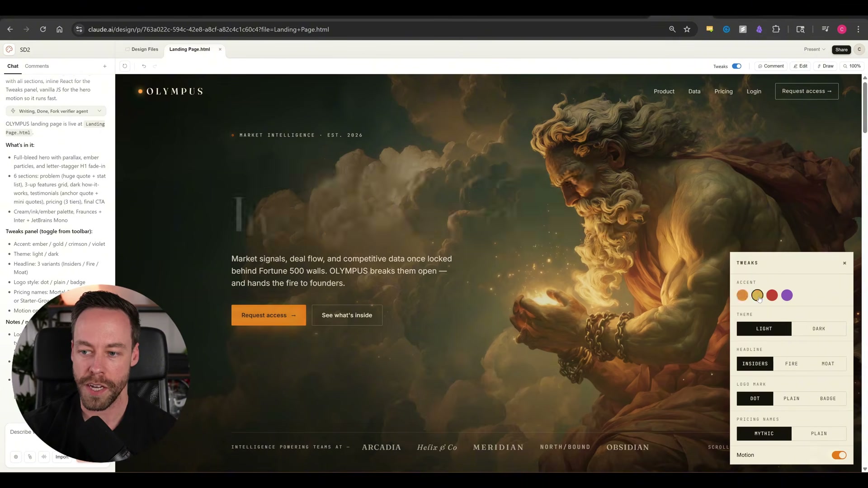Click the See what's inside button
Image resolution: width=868 pixels, height=488 pixels.
(347, 315)
